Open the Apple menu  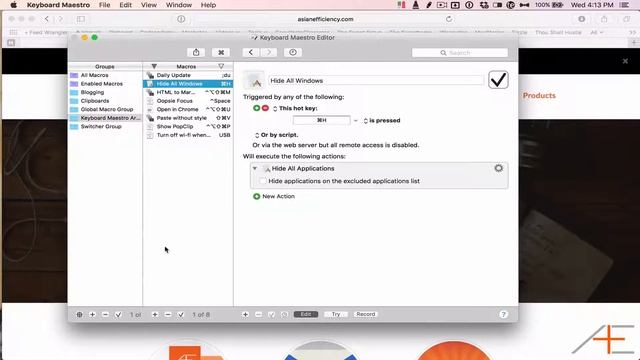[x=13, y=5]
